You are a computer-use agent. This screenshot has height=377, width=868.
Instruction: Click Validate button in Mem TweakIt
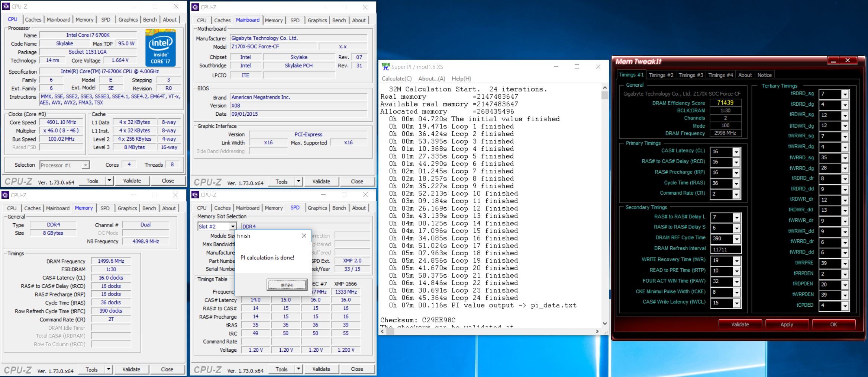[740, 325]
